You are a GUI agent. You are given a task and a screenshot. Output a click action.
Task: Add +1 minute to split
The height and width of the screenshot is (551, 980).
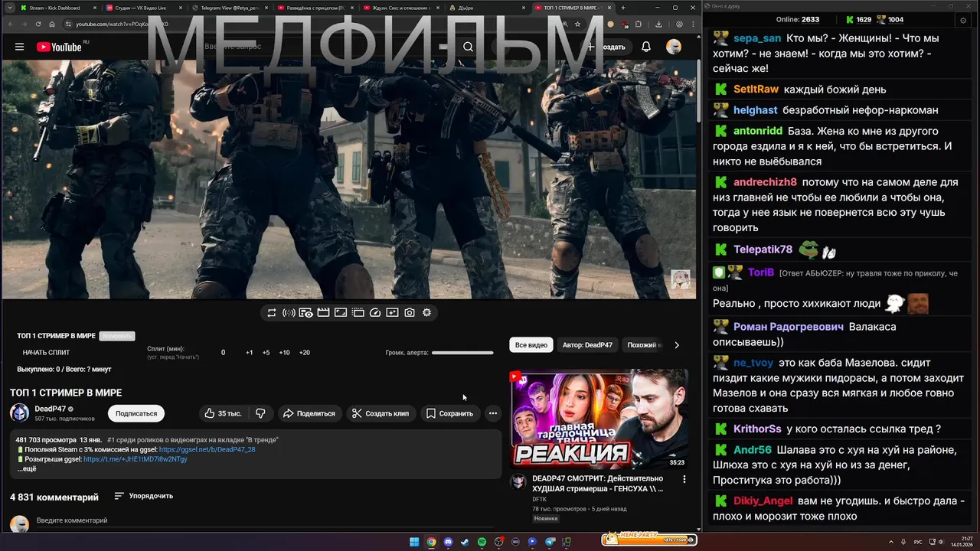249,353
